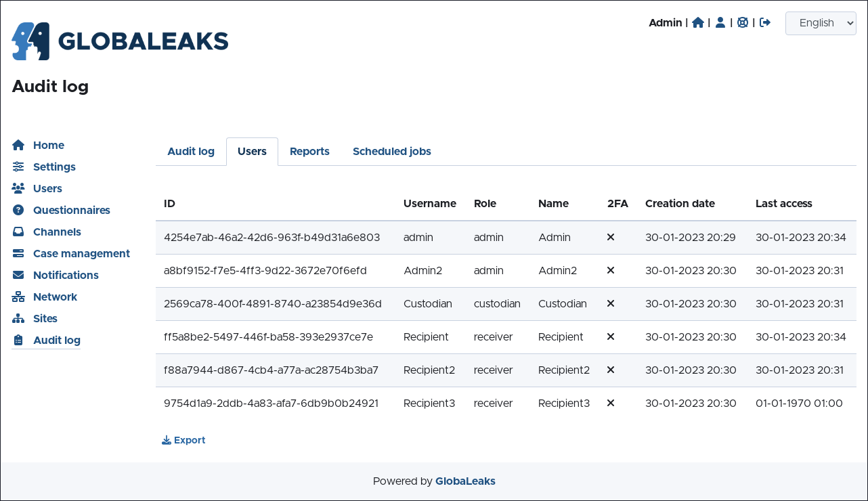Click the Sites sitemap icon
This screenshot has height=501, width=868.
point(18,319)
